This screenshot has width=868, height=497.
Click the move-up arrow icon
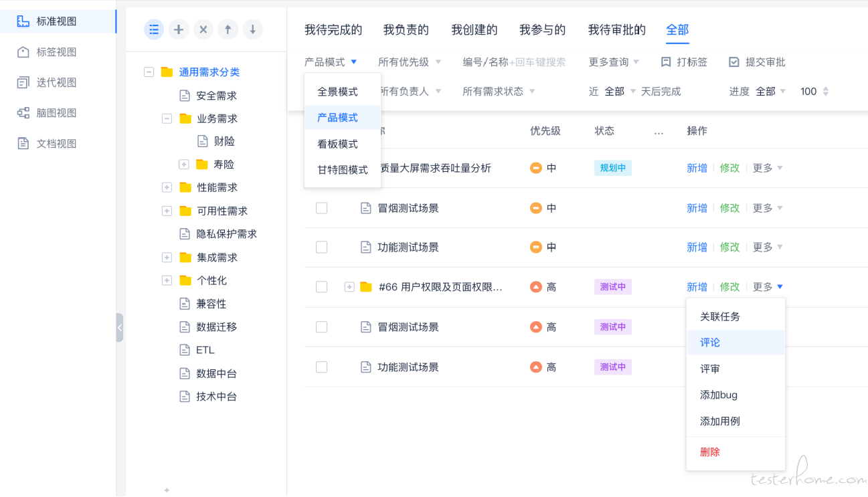point(228,29)
